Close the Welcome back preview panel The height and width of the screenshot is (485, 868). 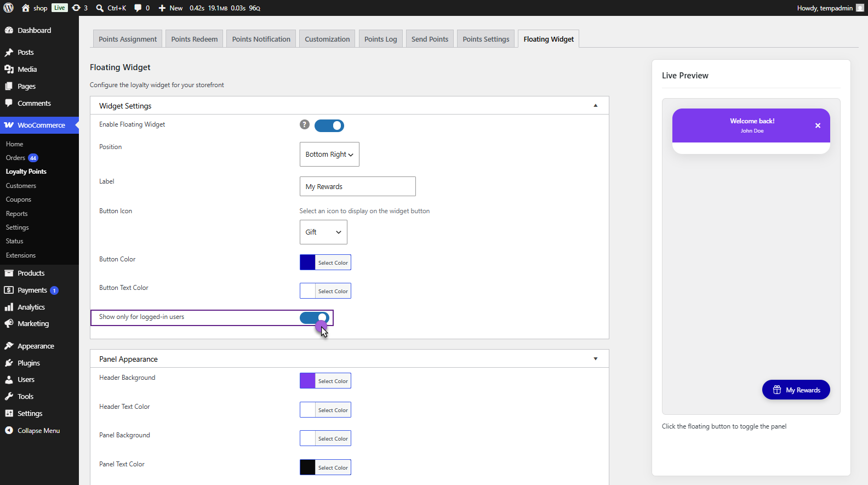coord(818,125)
